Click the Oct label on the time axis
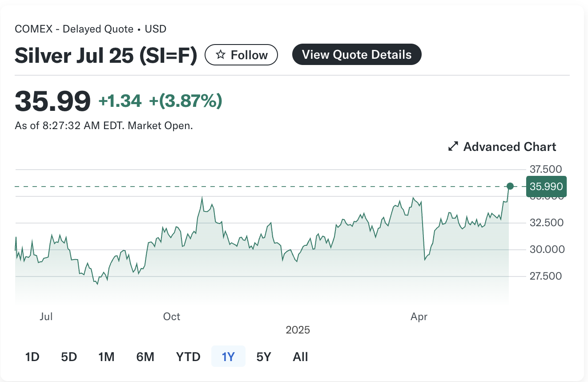The image size is (588, 382). click(x=172, y=317)
